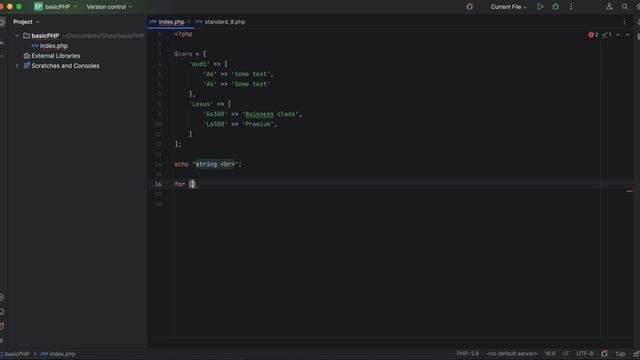This screenshot has width=640, height=360.
Task: Click the 'string <br>' text in echo statement
Action: (215, 164)
